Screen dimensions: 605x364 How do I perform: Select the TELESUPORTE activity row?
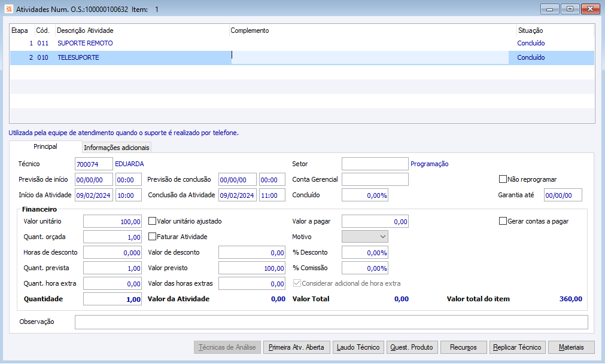pos(78,58)
